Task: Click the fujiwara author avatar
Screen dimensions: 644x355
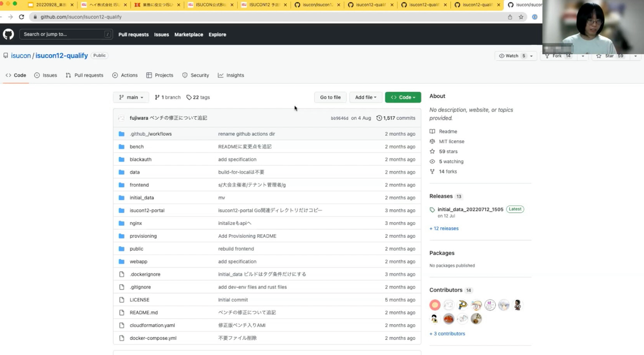Action: coord(121,118)
